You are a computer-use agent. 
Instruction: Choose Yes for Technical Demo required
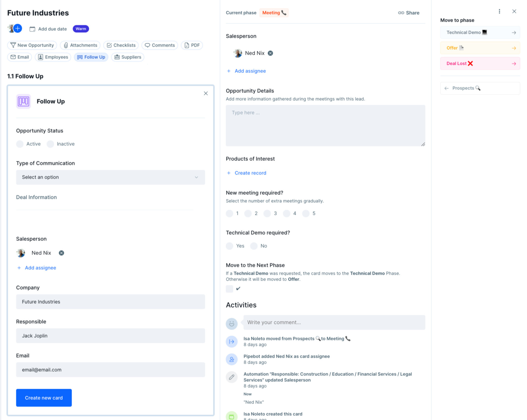229,246
